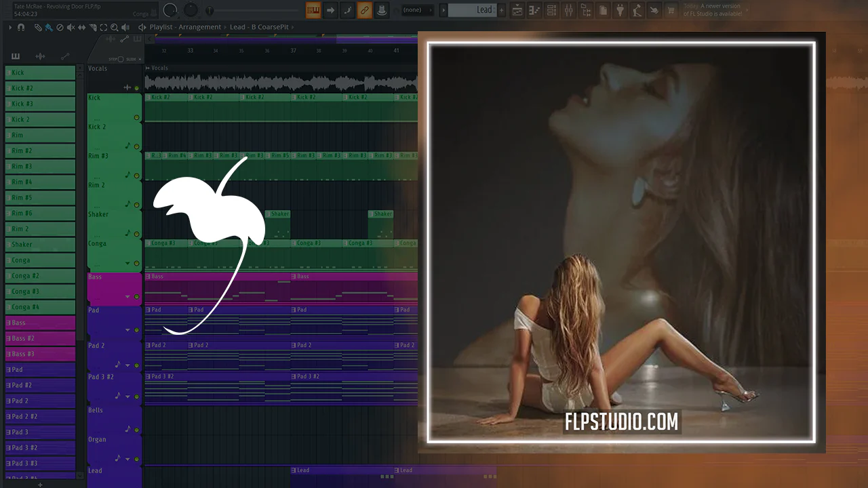Expand the Pad track dropdown arrow
868x488 pixels.
127,330
